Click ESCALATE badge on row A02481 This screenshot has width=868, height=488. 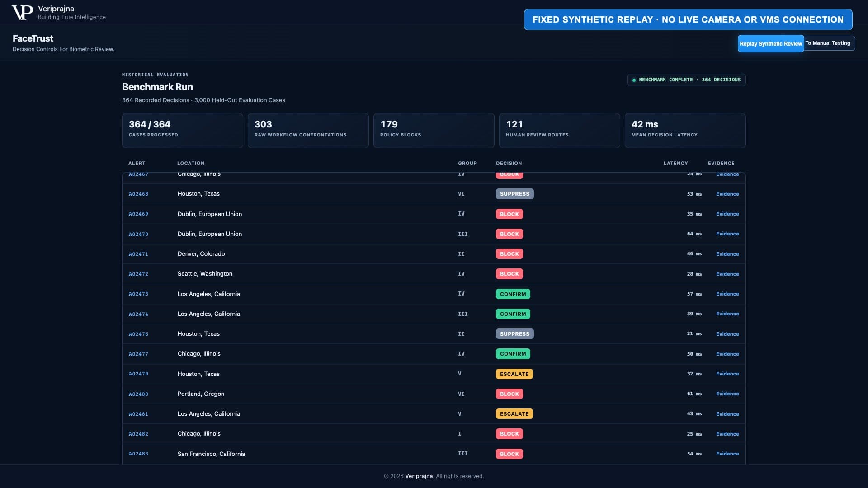click(x=514, y=414)
